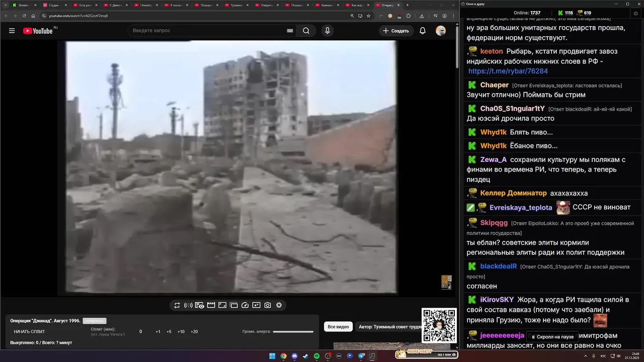Open the Windows Start button on the taskbar
Image resolution: width=644 pixels, height=362 pixels.
272,356
